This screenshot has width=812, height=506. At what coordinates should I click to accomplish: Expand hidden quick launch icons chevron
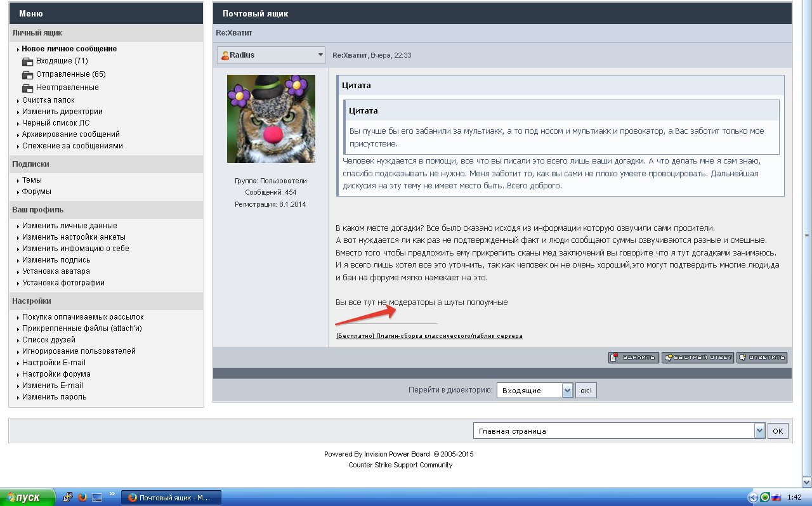[x=112, y=493]
